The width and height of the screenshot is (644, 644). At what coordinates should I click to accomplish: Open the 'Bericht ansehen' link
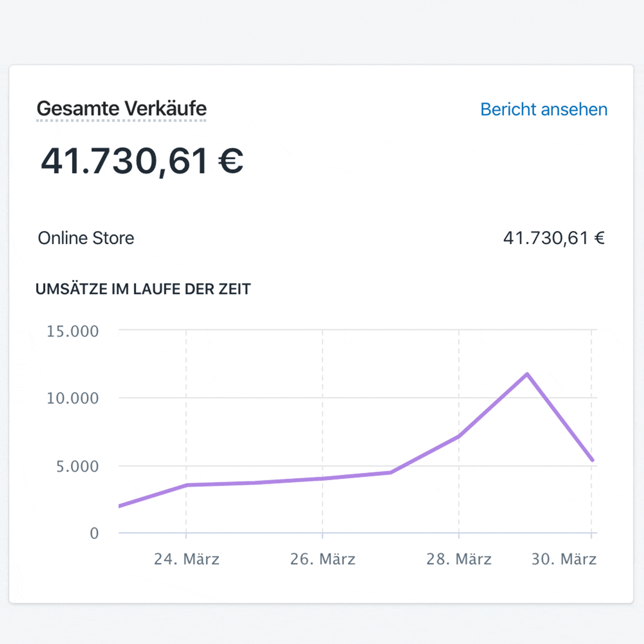pos(544,109)
